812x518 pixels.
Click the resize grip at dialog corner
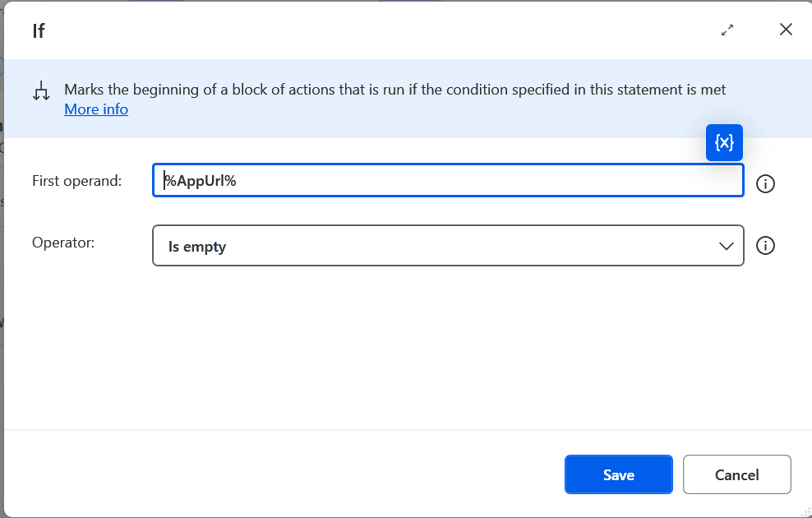tap(805, 511)
